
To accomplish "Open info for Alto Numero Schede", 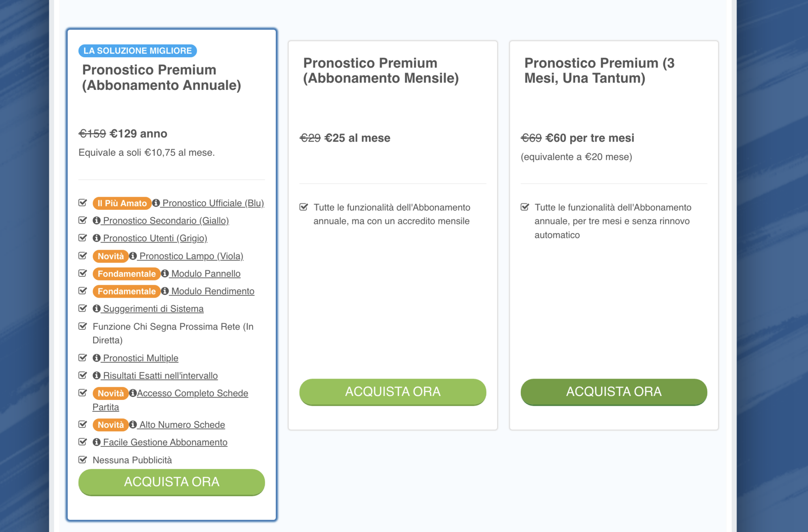I will 133,425.
